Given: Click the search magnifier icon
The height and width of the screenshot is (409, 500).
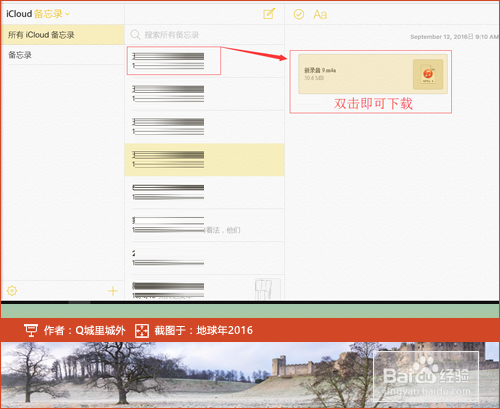Looking at the screenshot, I should click(135, 35).
